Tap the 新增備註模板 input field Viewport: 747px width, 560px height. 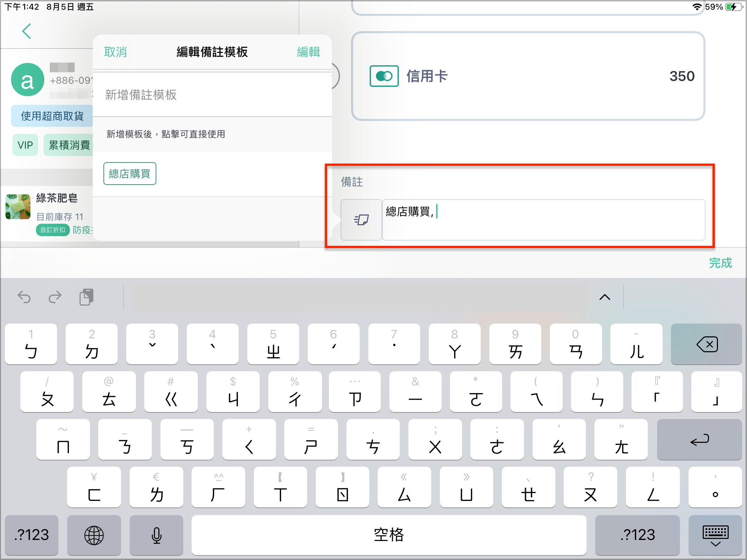[x=212, y=95]
